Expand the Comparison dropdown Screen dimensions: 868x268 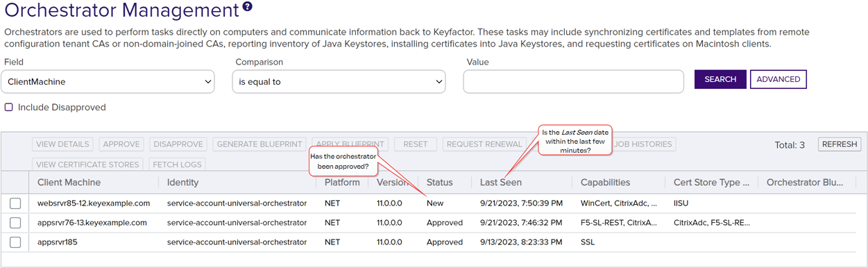tap(339, 81)
